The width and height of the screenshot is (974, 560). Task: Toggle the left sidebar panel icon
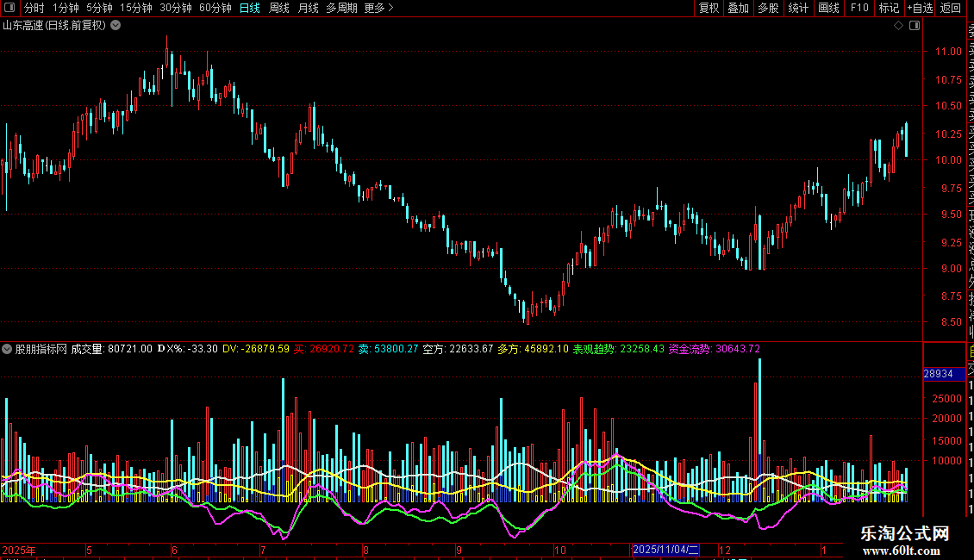10,9
